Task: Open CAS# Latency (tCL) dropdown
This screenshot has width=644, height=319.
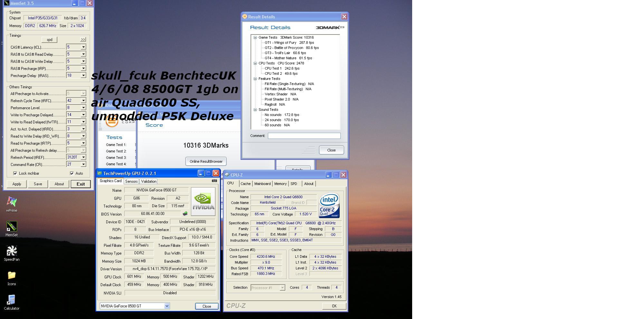Action: click(83, 47)
